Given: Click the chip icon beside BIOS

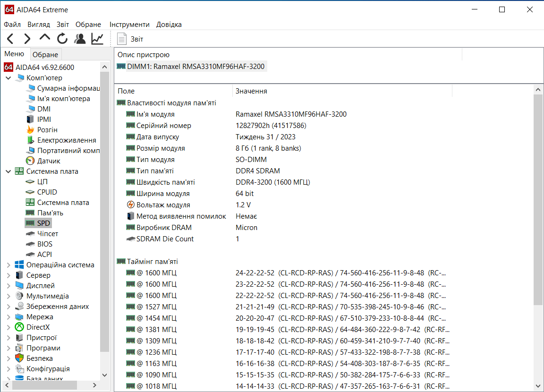Looking at the screenshot, I should (30, 244).
